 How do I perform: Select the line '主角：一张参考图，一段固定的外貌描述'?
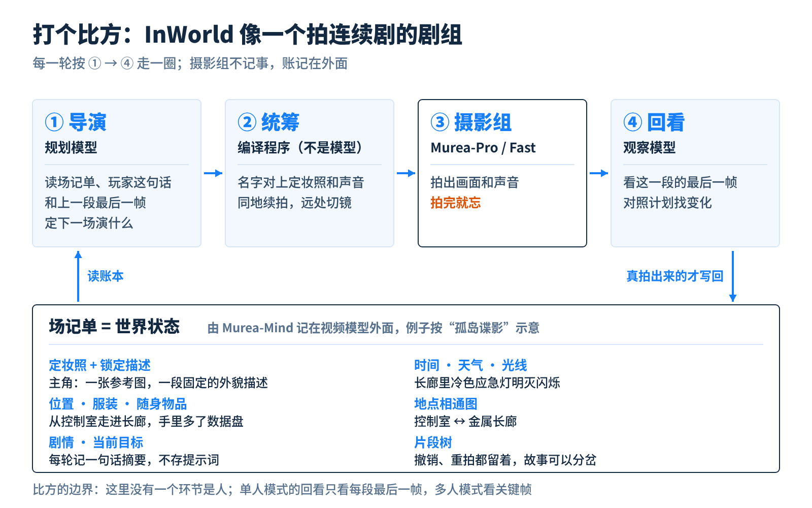[158, 383]
